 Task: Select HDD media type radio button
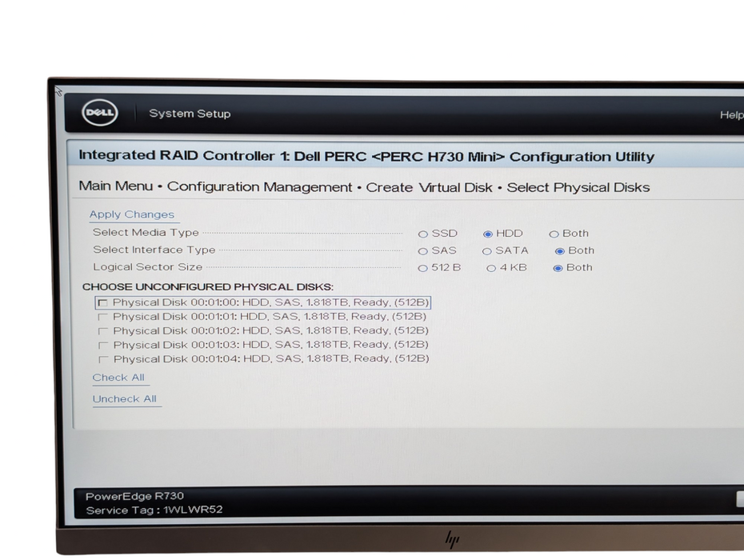(488, 234)
